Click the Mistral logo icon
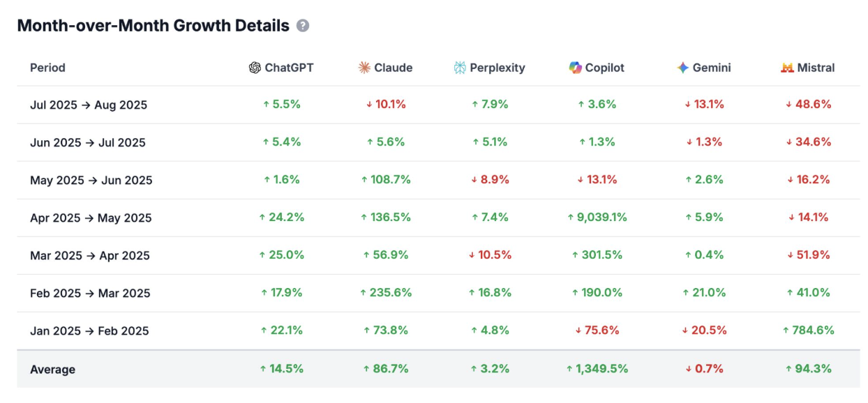Screen dimensions: 868x403 coord(787,68)
